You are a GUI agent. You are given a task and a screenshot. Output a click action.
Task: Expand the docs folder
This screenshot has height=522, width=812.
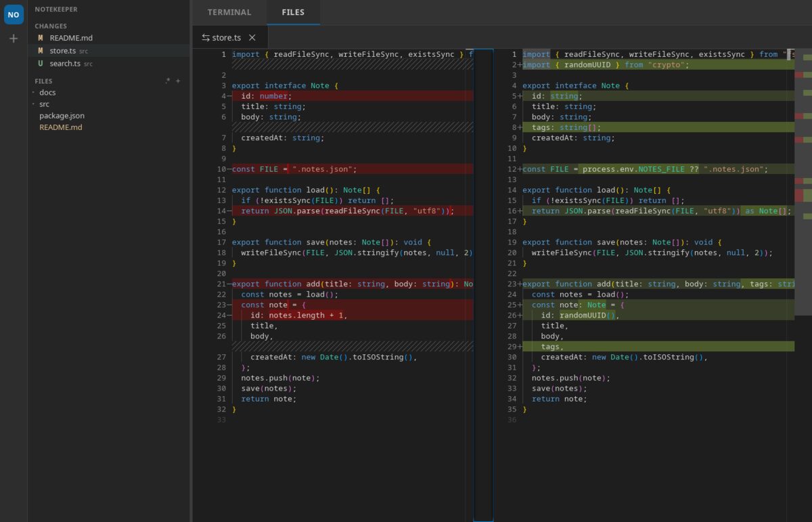click(x=47, y=93)
